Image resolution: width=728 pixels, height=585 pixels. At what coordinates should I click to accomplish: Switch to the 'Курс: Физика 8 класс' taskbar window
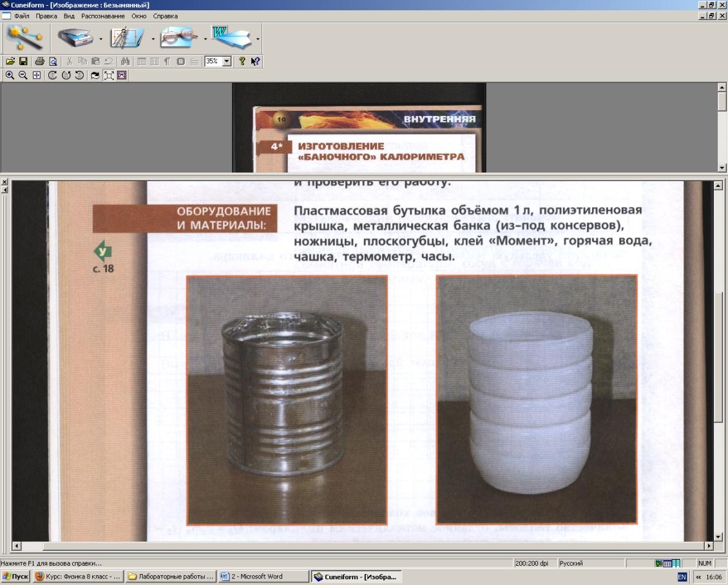tap(78, 577)
